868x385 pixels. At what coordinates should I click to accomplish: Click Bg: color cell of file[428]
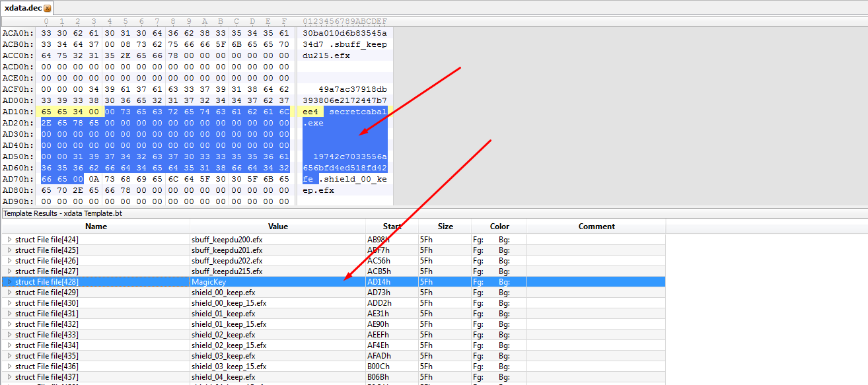coord(504,282)
